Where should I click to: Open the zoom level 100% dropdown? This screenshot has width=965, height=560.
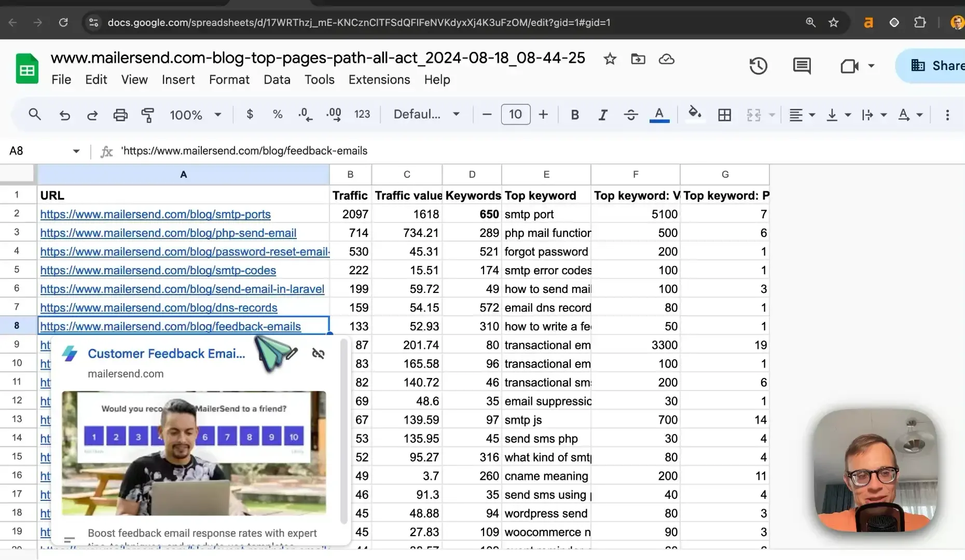(x=196, y=115)
